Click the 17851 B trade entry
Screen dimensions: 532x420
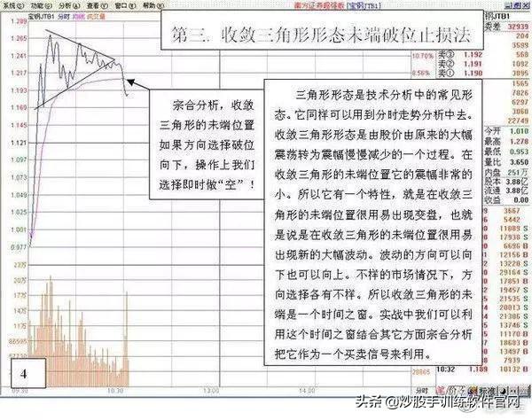(x=513, y=281)
